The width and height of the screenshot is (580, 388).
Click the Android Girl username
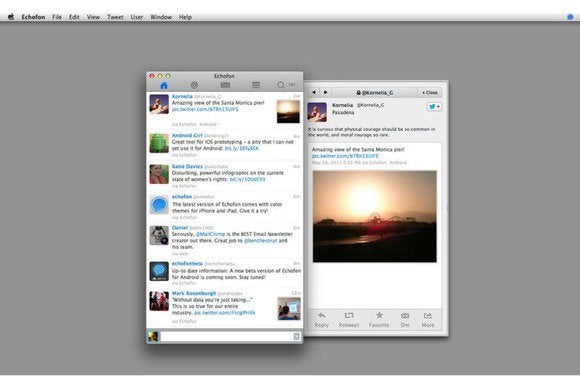pyautogui.click(x=187, y=135)
